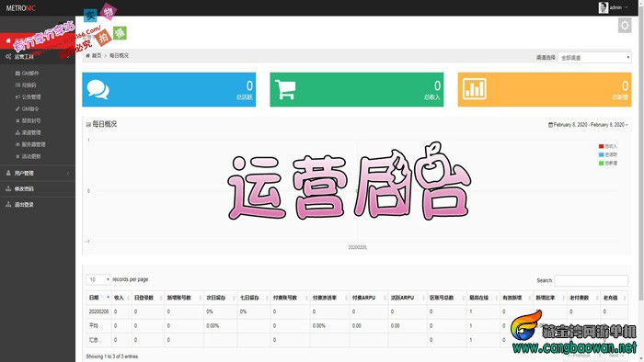Click the 用户管理 user icon

point(8,174)
